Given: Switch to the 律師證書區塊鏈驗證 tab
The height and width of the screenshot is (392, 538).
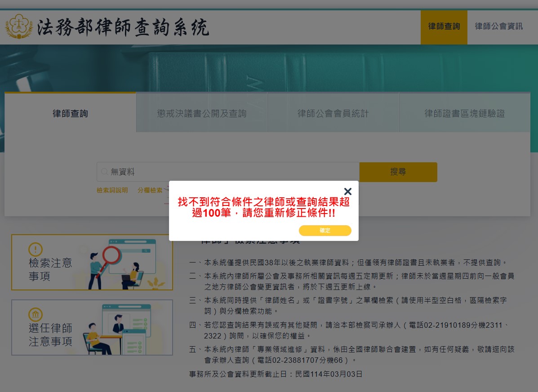Looking at the screenshot, I should [x=465, y=114].
